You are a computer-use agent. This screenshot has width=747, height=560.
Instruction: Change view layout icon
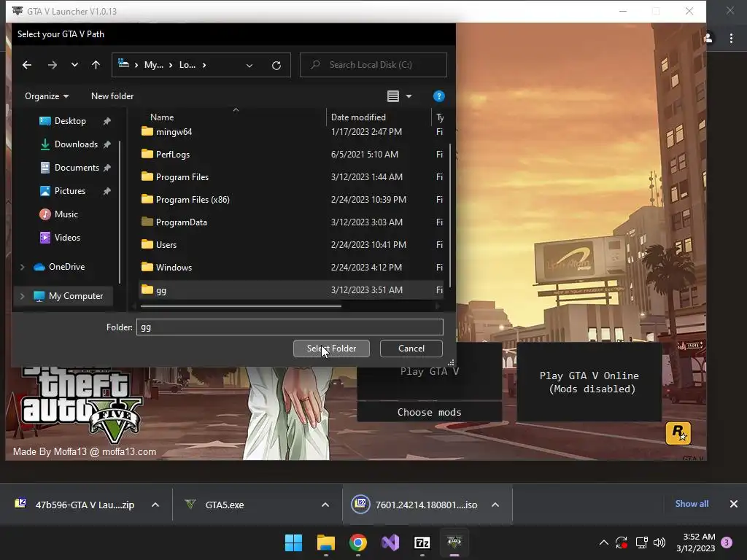pos(393,96)
